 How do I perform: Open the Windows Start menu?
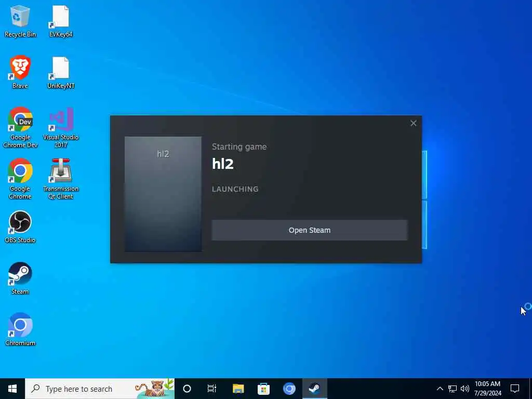12,389
